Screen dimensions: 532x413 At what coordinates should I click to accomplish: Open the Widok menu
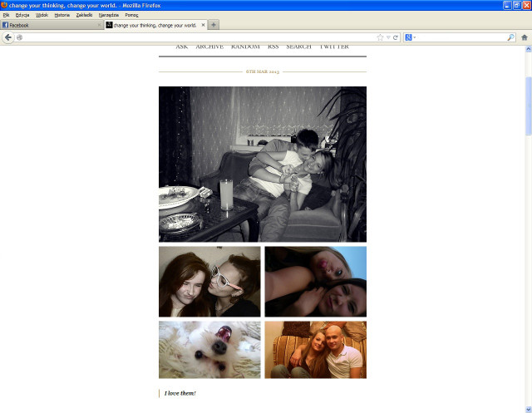coord(42,15)
